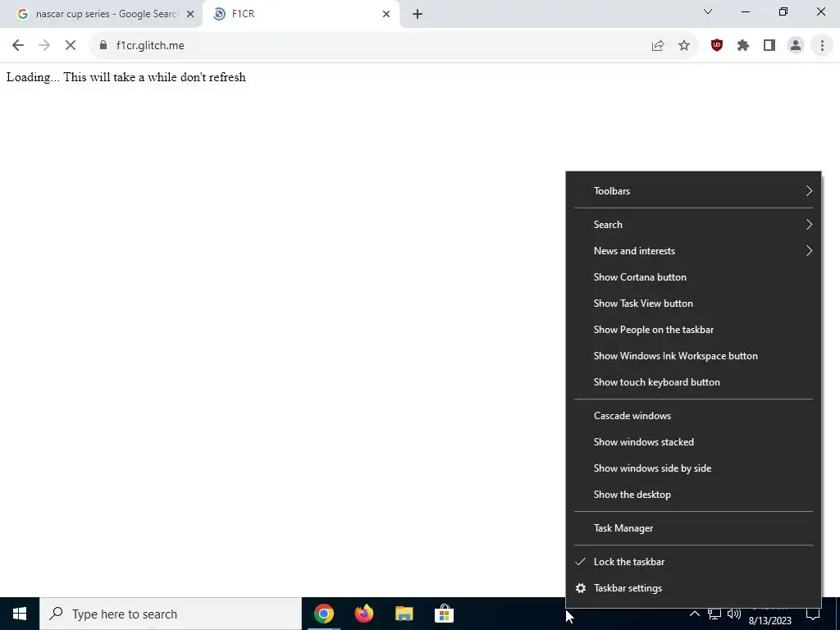Open the Chrome profile avatar
The height and width of the screenshot is (630, 840).
(x=796, y=46)
